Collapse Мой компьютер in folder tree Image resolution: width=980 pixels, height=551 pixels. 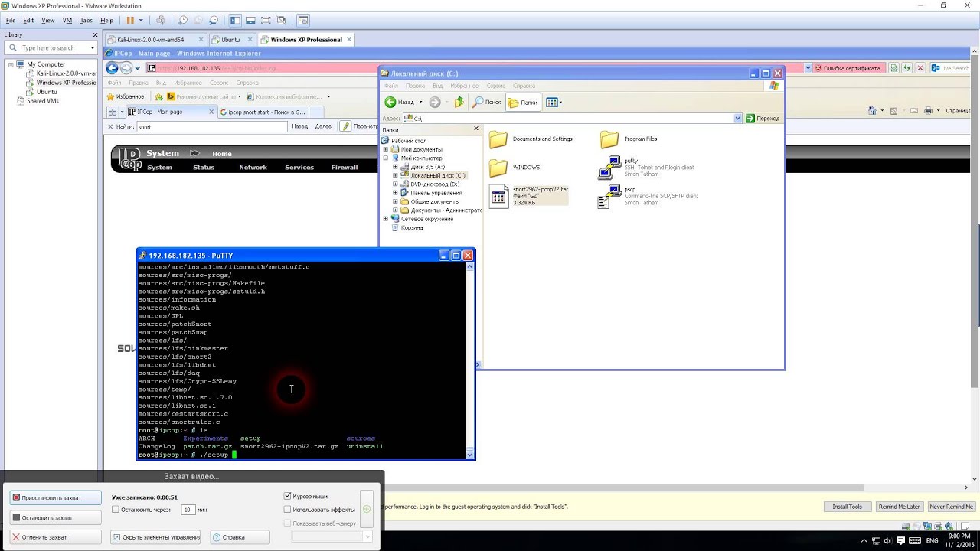pyautogui.click(x=387, y=158)
